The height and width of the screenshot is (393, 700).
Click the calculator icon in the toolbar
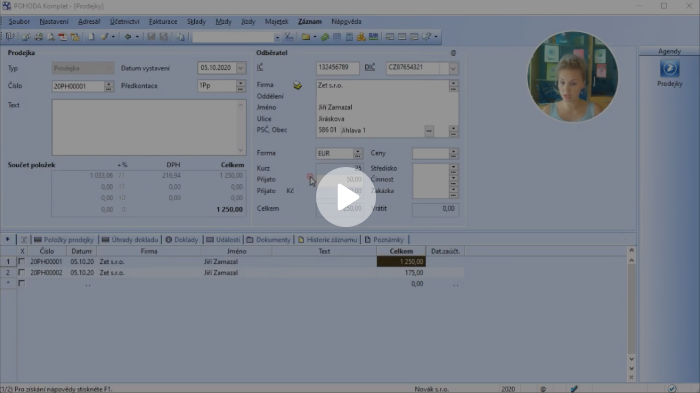coord(349,37)
